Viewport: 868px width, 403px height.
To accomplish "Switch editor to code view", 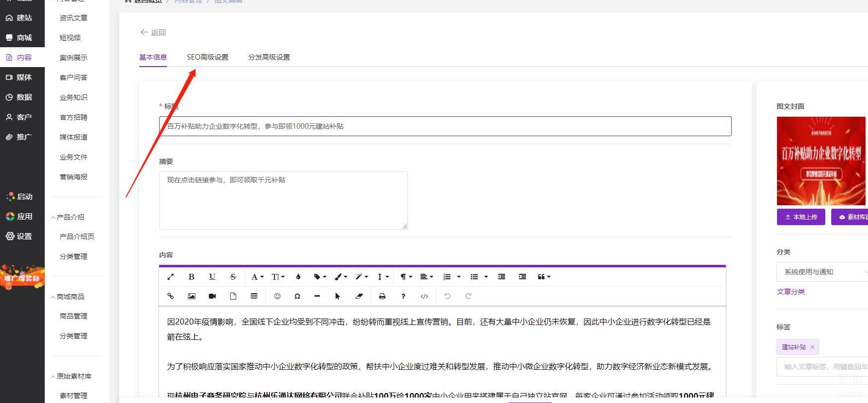I will click(x=424, y=296).
